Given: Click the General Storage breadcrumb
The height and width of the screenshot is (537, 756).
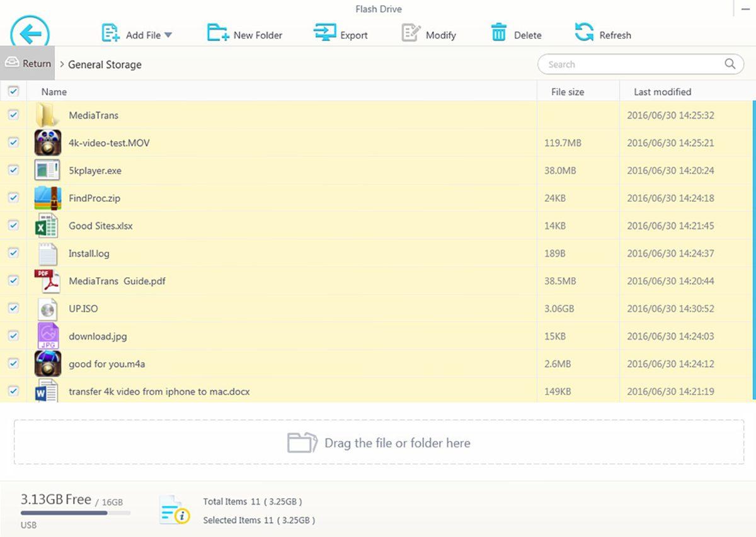Looking at the screenshot, I should pos(105,64).
